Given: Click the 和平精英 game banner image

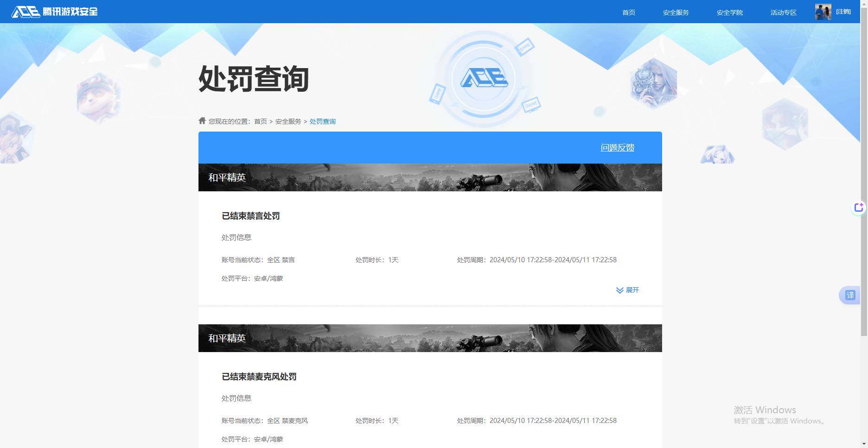Looking at the screenshot, I should pos(430,177).
